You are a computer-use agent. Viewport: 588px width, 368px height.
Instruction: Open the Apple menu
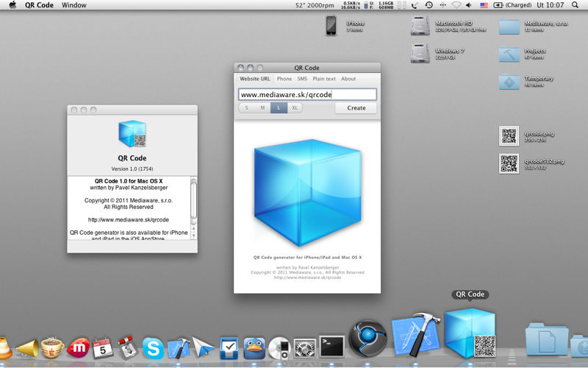12,5
